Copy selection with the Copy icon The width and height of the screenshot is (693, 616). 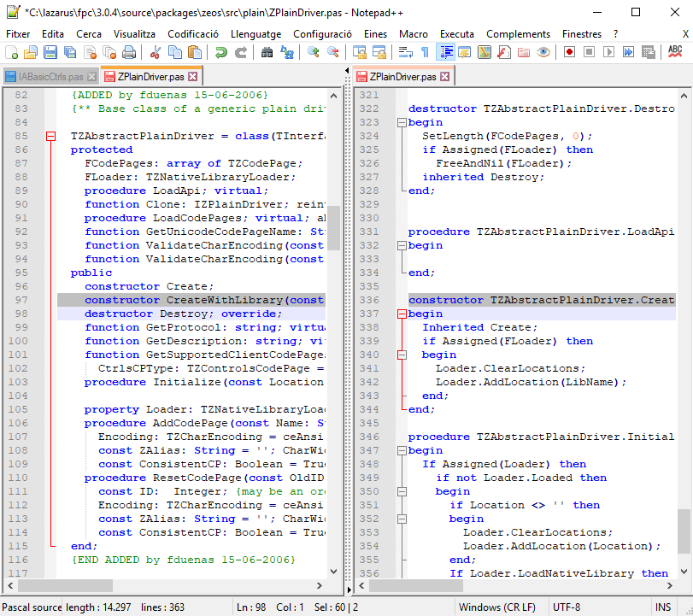pyautogui.click(x=175, y=52)
